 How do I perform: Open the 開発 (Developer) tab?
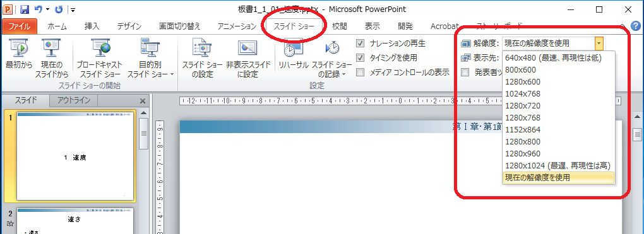[405, 26]
